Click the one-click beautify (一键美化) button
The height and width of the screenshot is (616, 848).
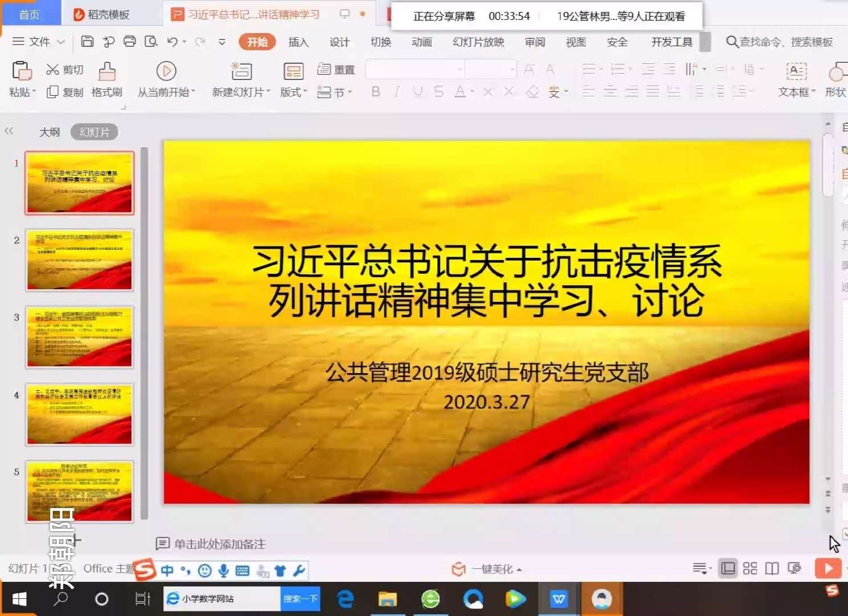[487, 569]
